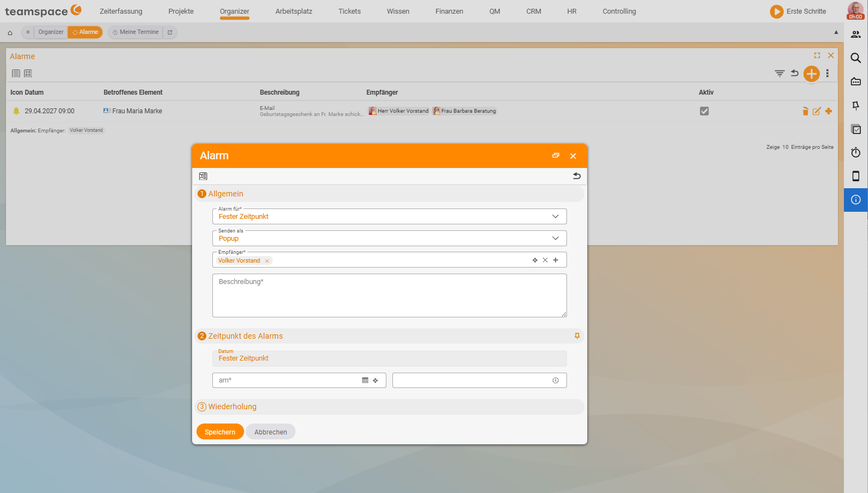Image resolution: width=868 pixels, height=493 pixels.
Task: Edit the Frau Maria Marke alarm
Action: tap(817, 111)
